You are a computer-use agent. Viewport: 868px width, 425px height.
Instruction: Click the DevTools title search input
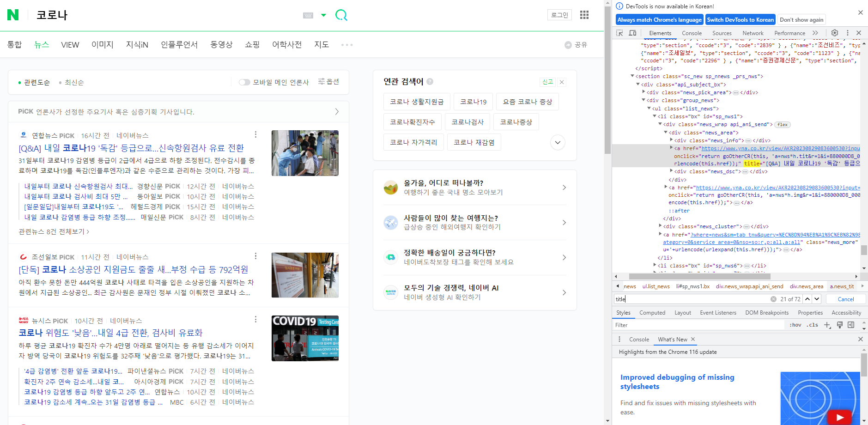tap(691, 299)
